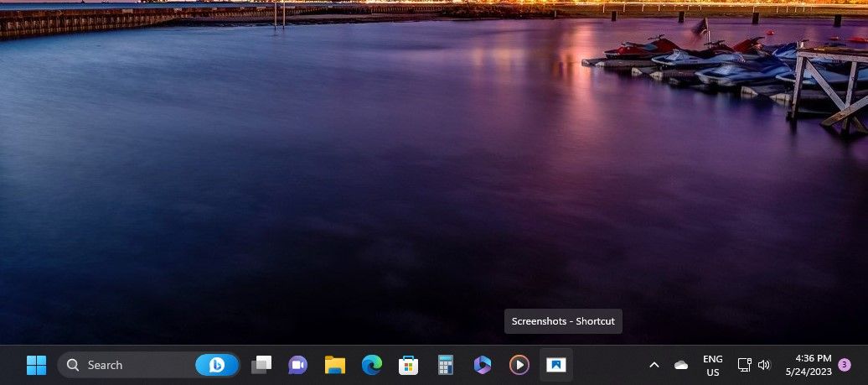Open the notification badge showing 3
Image resolution: width=868 pixels, height=385 pixels.
click(x=845, y=365)
